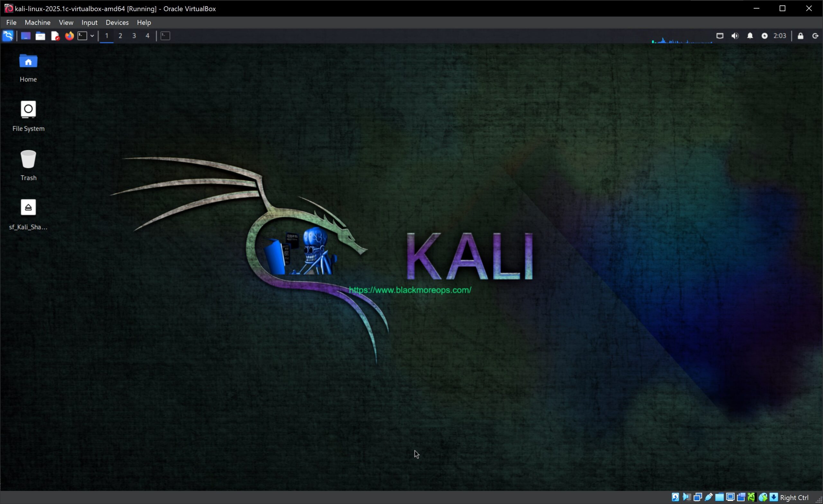Viewport: 823px width, 504px height.
Task: Launch the file manager from the panel
Action: [x=41, y=36]
